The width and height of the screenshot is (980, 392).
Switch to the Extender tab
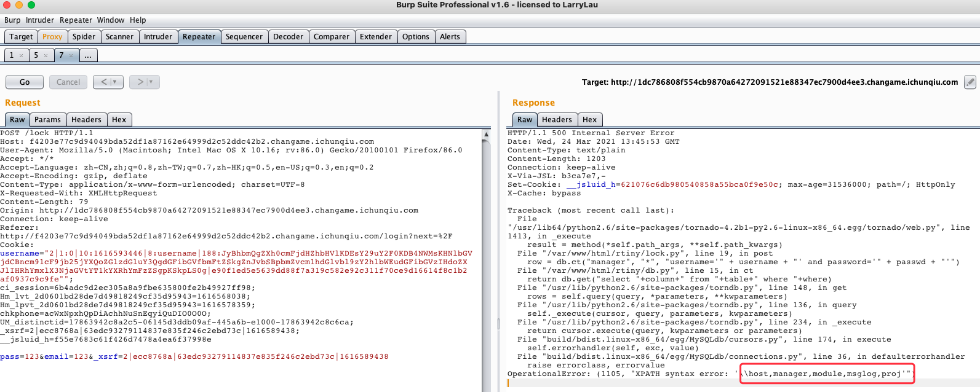(x=376, y=37)
